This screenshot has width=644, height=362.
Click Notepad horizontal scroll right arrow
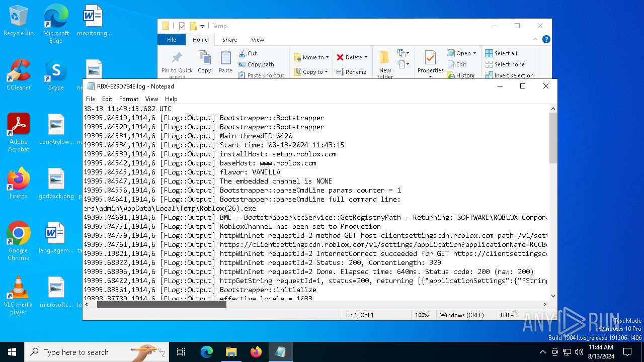[544, 304]
